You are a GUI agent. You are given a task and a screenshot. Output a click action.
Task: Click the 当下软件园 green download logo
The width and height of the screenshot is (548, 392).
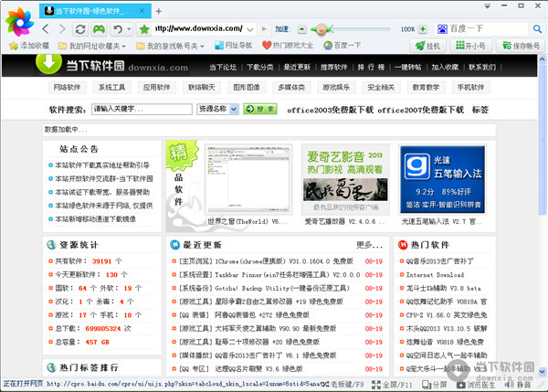[x=49, y=63]
